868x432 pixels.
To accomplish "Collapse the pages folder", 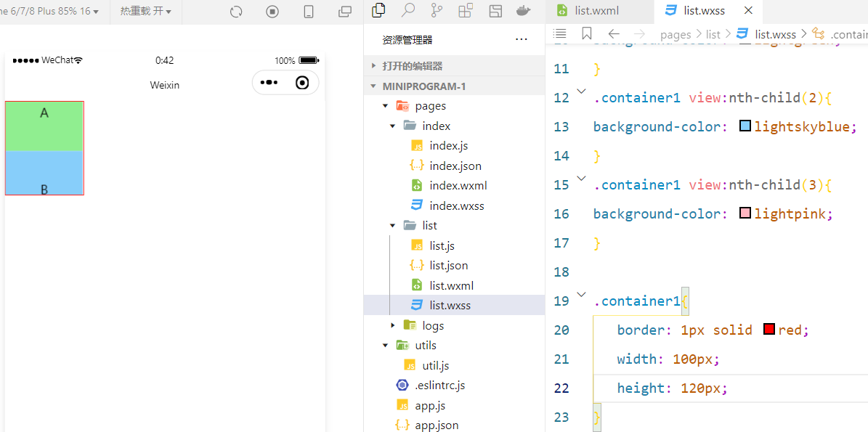I will coord(386,106).
